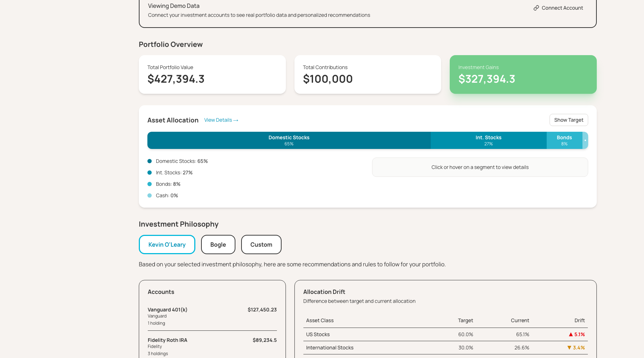Click the Int. Stocks bar segment

pos(488,140)
